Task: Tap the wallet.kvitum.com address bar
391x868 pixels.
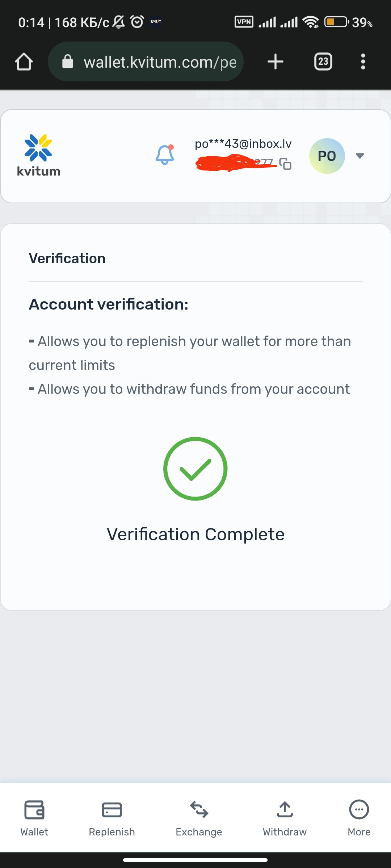Action: pyautogui.click(x=159, y=62)
